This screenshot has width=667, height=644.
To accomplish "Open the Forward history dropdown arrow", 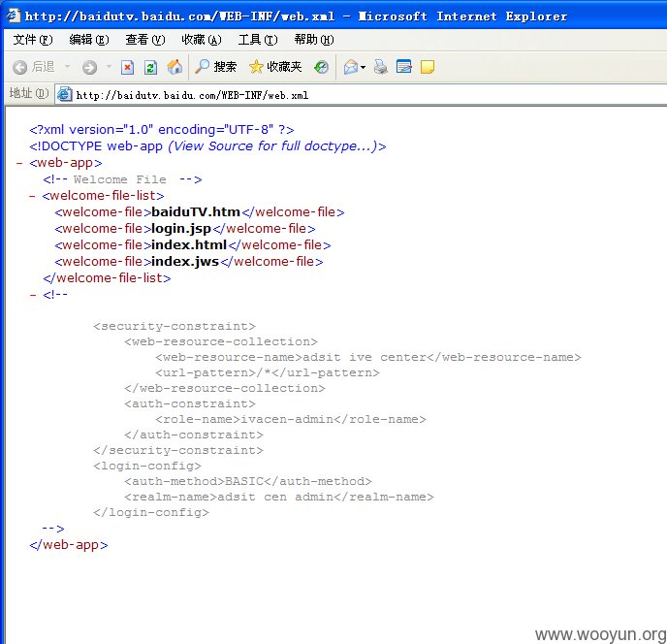I will pyautogui.click(x=109, y=67).
